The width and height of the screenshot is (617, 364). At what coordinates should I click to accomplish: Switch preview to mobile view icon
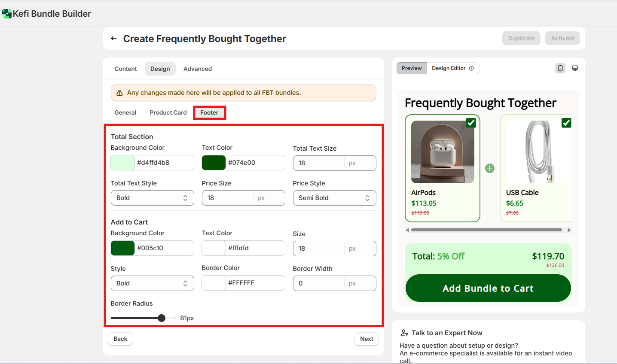pos(560,68)
